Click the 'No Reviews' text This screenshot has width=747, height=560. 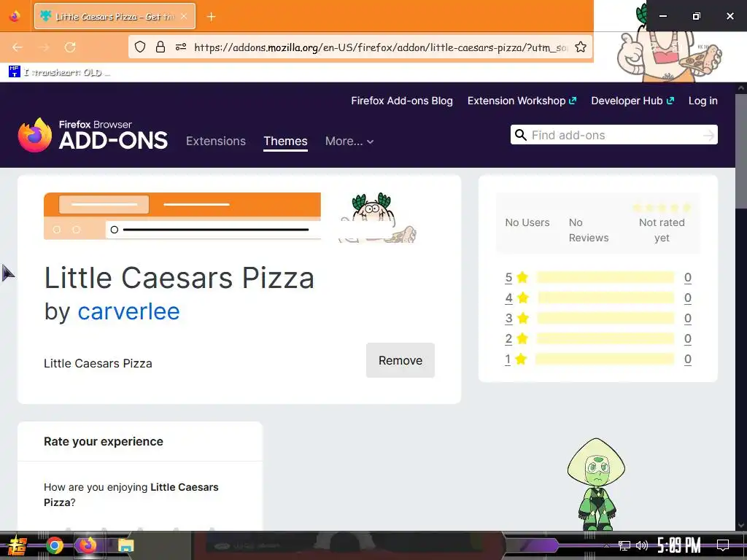point(589,230)
